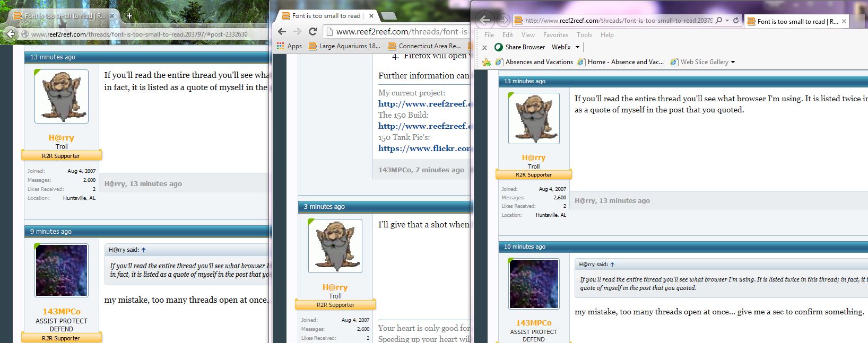Close the Internet Explorer tab
The image size is (868, 343).
point(844,21)
